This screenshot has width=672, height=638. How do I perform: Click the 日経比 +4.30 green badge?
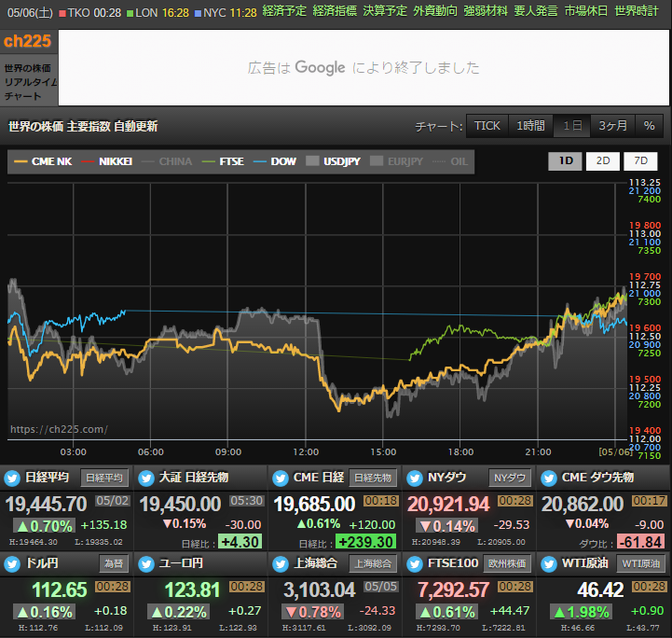240,542
